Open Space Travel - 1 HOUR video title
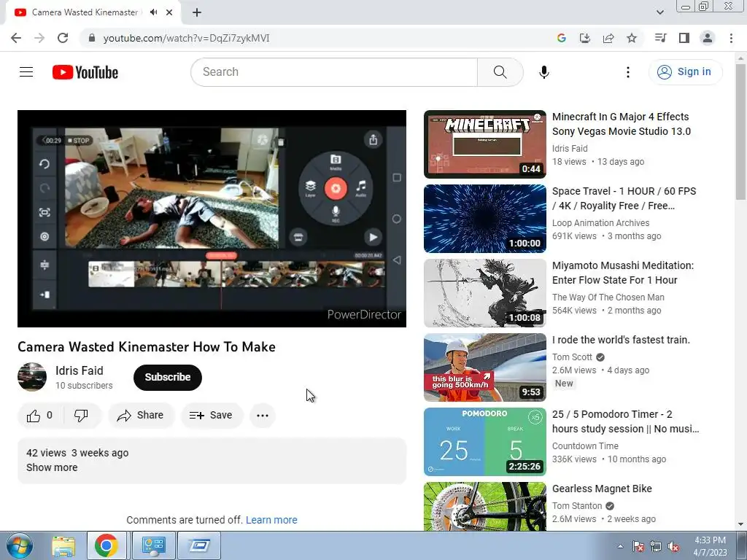The width and height of the screenshot is (747, 560). pos(624,198)
